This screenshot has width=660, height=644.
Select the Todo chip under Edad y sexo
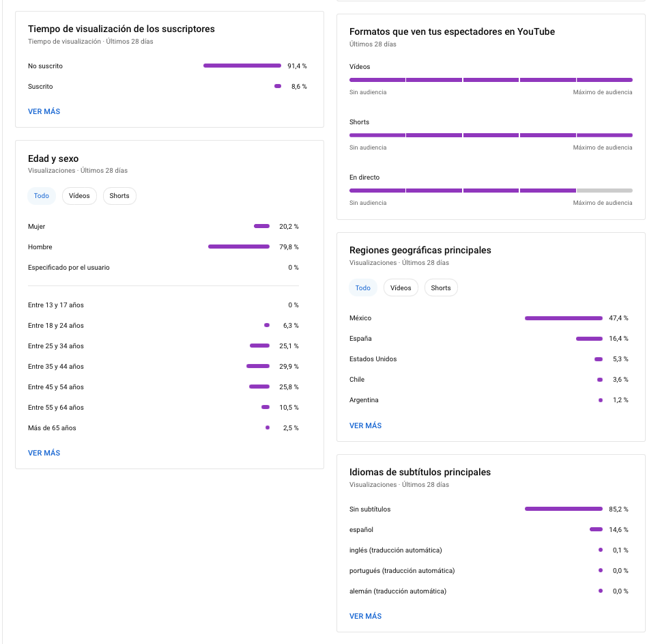coord(42,196)
